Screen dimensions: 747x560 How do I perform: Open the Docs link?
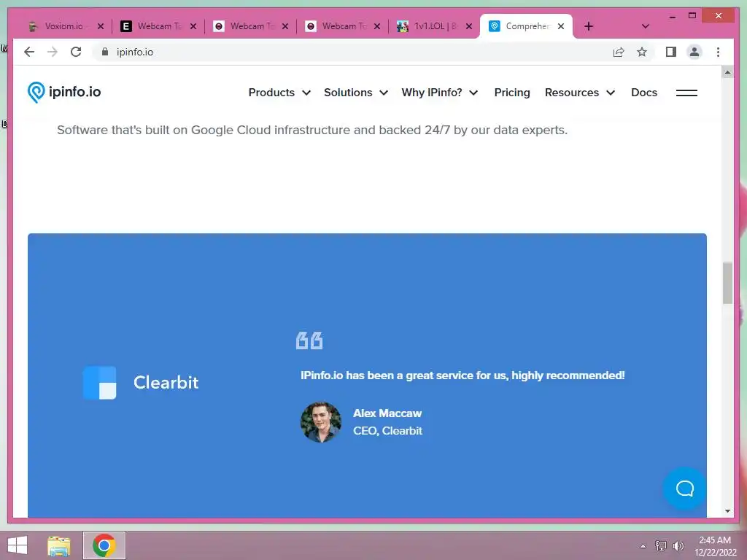(643, 93)
